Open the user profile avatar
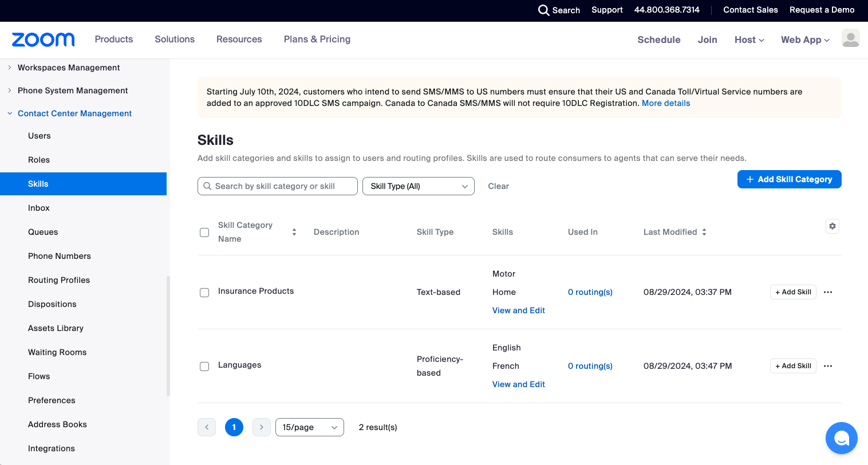This screenshot has width=868, height=465. tap(850, 38)
